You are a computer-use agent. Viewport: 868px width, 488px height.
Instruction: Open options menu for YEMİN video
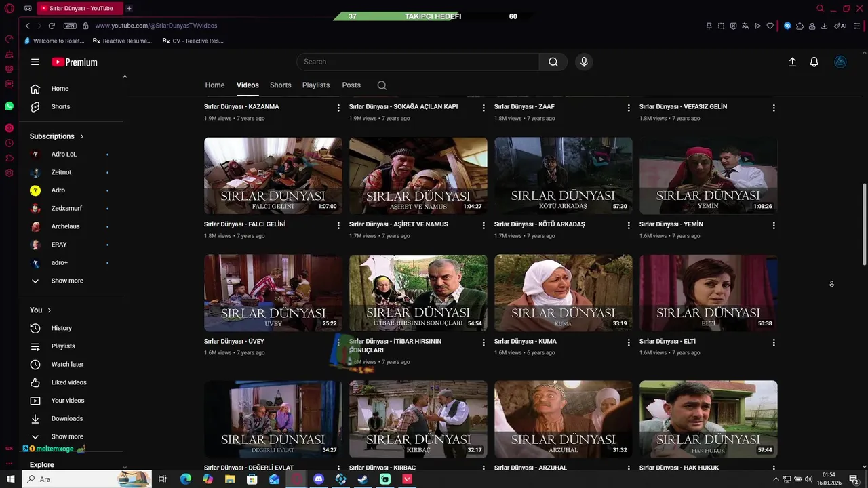click(x=774, y=225)
